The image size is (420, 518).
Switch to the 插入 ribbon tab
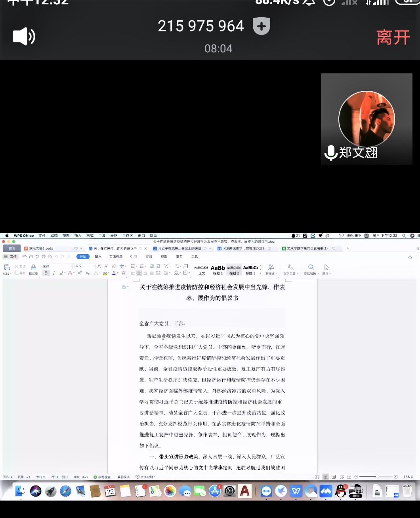(x=98, y=256)
